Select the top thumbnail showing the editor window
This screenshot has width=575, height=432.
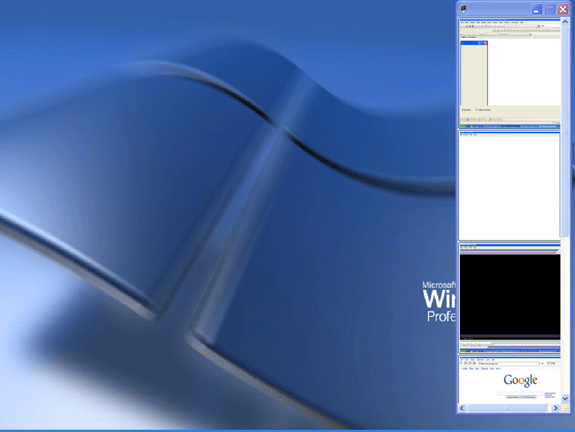click(510, 73)
